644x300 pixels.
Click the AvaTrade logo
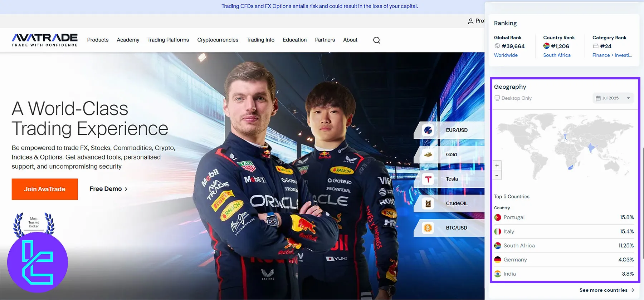[x=45, y=40]
